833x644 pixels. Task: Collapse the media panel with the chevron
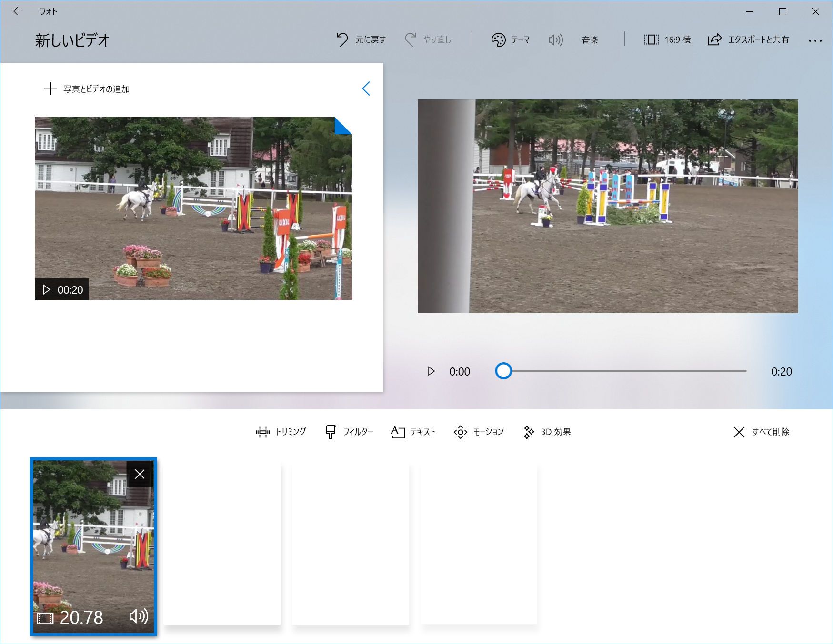click(x=366, y=88)
